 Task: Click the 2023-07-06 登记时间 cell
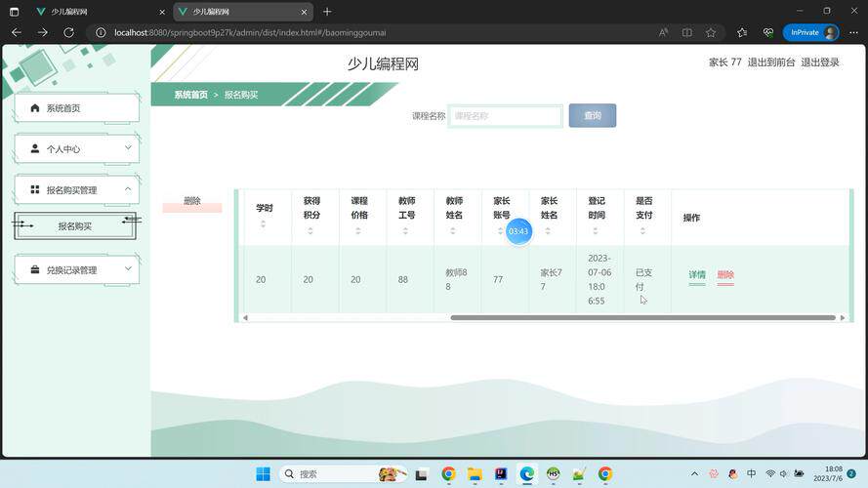pyautogui.click(x=599, y=279)
